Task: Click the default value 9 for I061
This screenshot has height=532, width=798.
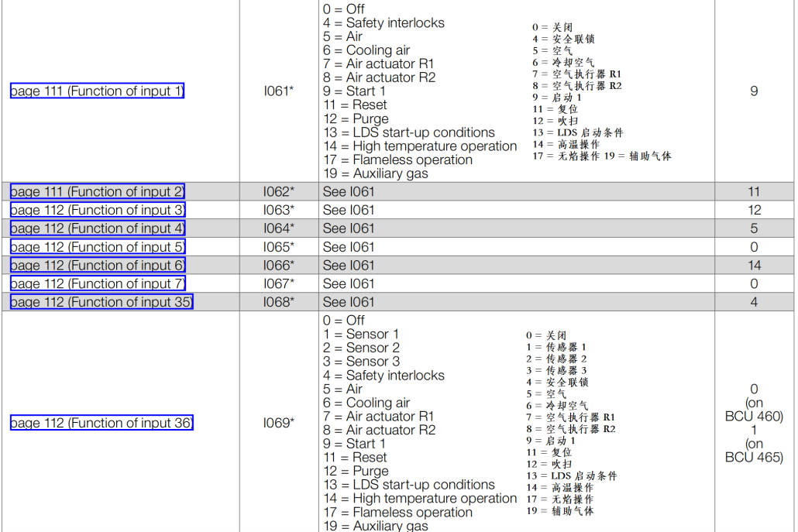Action: tap(753, 91)
